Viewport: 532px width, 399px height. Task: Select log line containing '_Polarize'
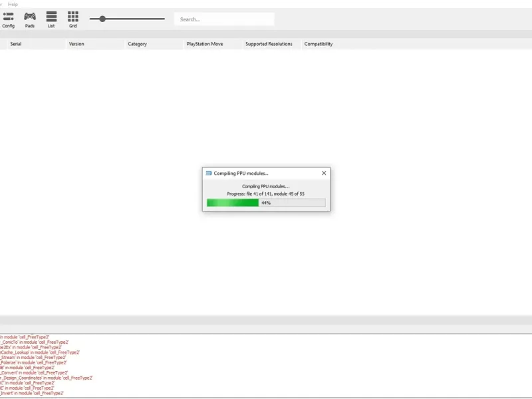coord(33,362)
